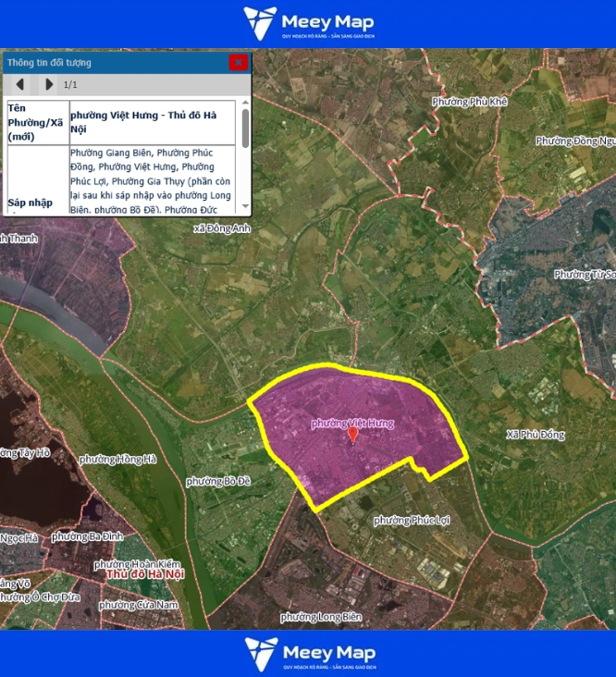The image size is (616, 677).
Task: Click the info panel vertical scrollbar thumb
Action: tap(245, 129)
